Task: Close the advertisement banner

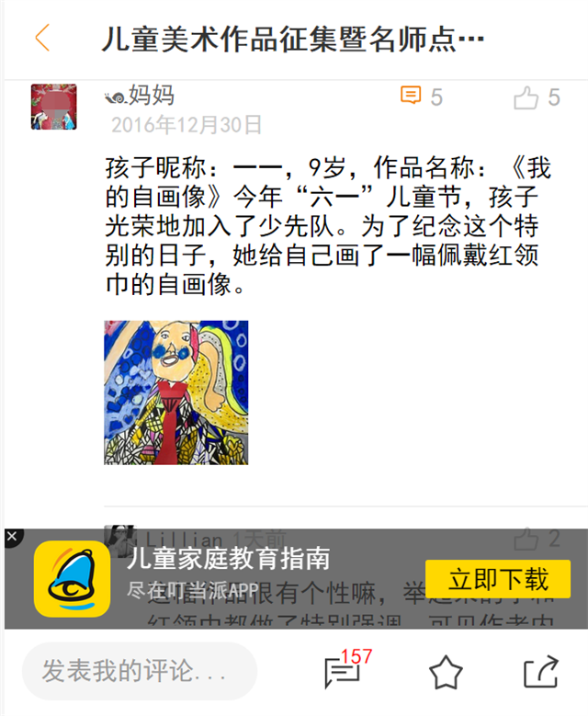Action: [x=12, y=536]
